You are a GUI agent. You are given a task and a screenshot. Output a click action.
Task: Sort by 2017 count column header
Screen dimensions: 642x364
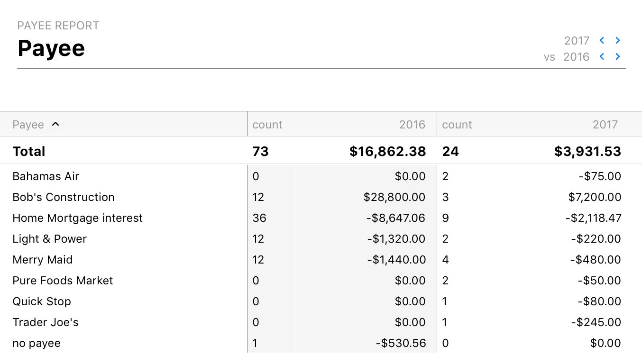click(457, 125)
